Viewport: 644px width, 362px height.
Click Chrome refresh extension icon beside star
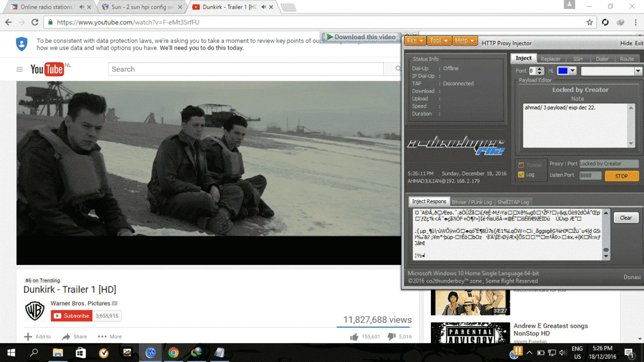click(605, 23)
